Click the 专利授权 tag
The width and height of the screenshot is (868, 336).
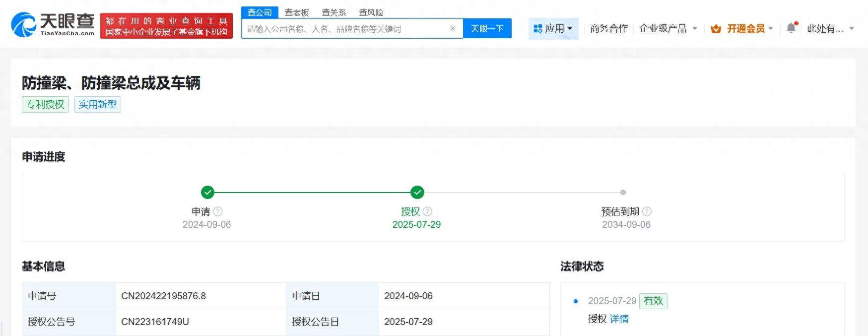coord(45,104)
